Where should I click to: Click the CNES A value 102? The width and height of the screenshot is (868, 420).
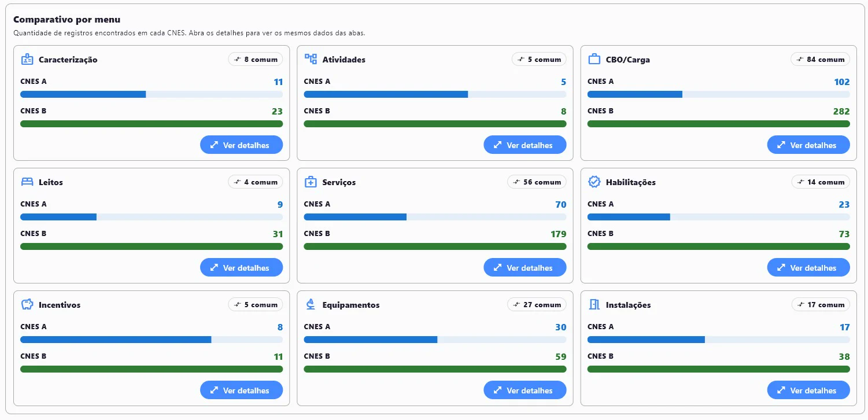[842, 82]
